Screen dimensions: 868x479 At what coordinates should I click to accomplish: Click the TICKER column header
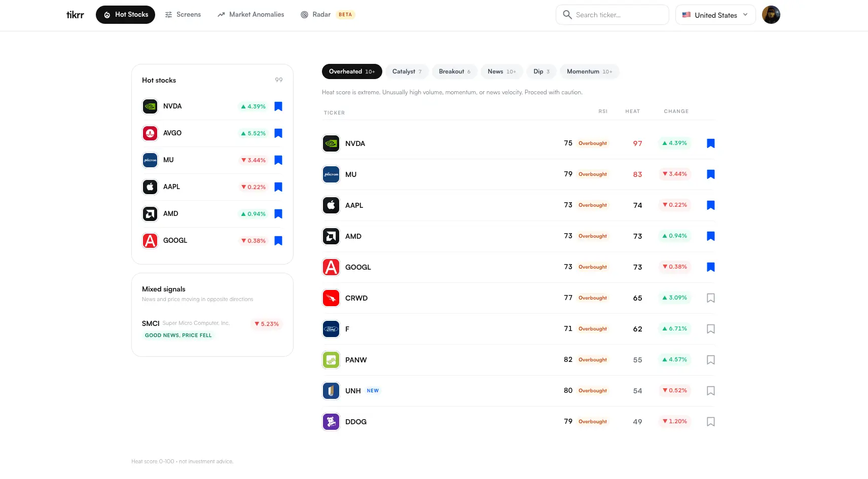pos(334,113)
